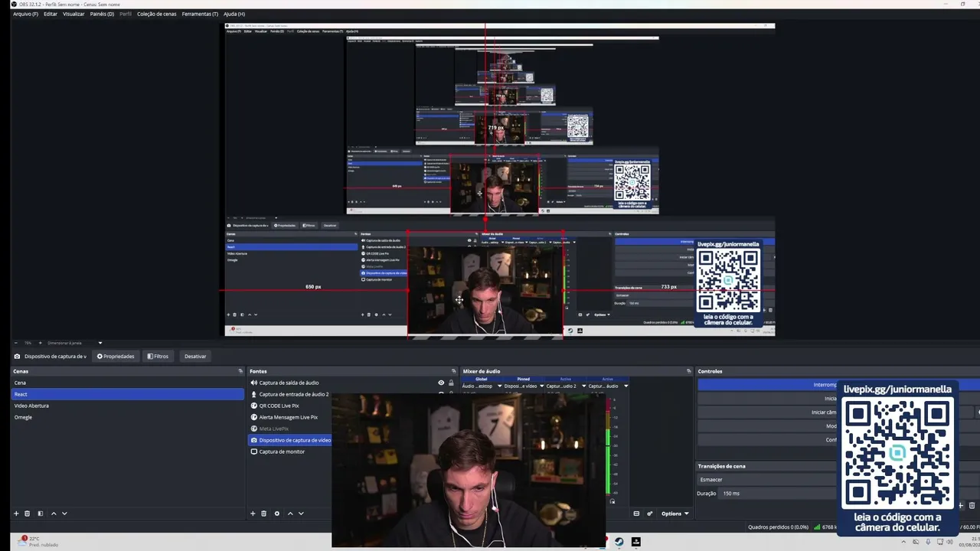This screenshot has width=980, height=551.
Task: Expand the last Captura áudio mixer channel dropdown
Action: (x=626, y=386)
